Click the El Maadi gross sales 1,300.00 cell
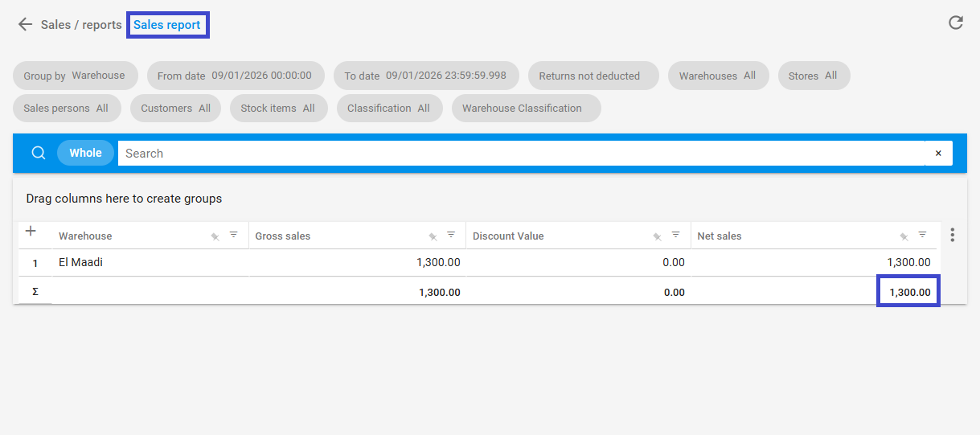This screenshot has width=980, height=435. tap(358, 262)
